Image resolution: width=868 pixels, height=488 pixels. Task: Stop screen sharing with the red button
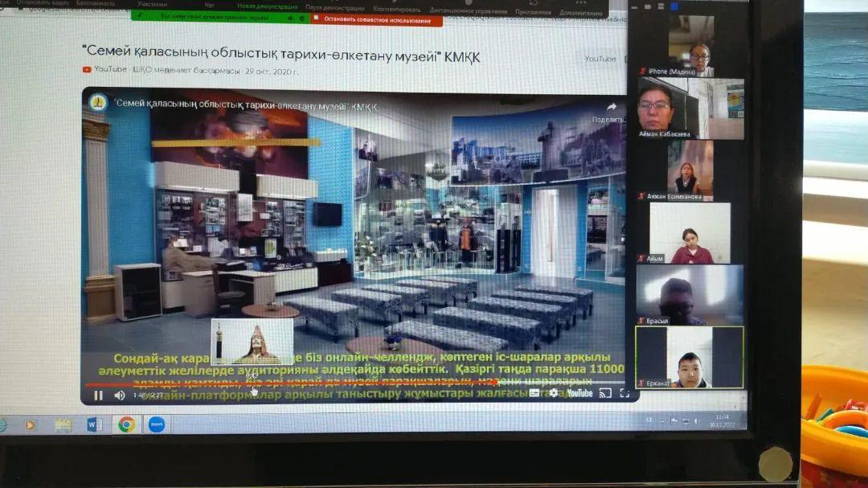click(377, 20)
